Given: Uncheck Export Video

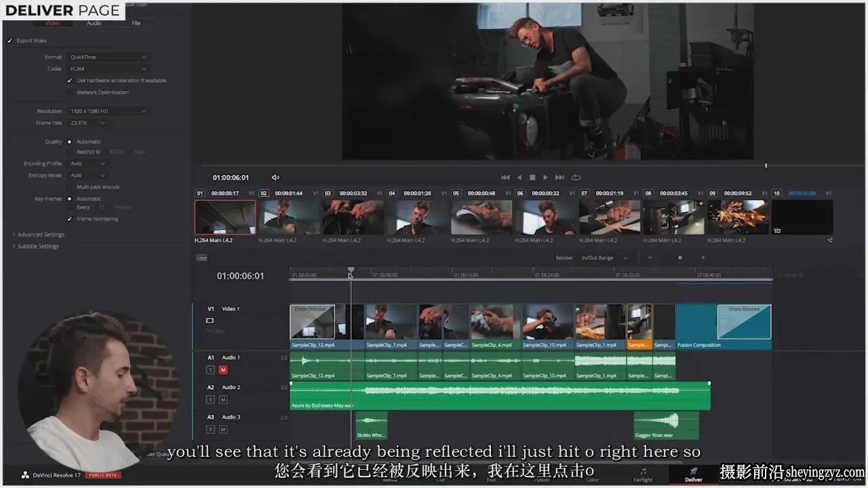Looking at the screenshot, I should pos(10,41).
